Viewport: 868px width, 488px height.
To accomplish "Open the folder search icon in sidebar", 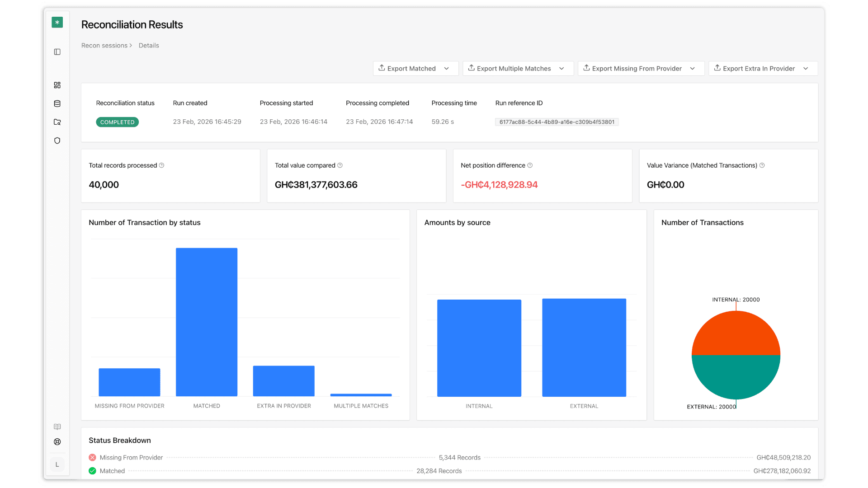I will point(57,122).
